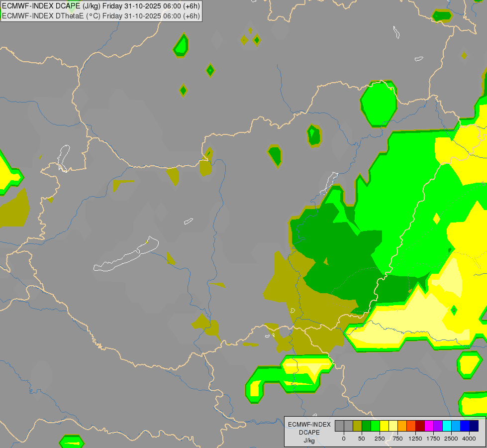487x448 pixels.
Task: Click the bright green legend swatch
Action: tap(375, 426)
